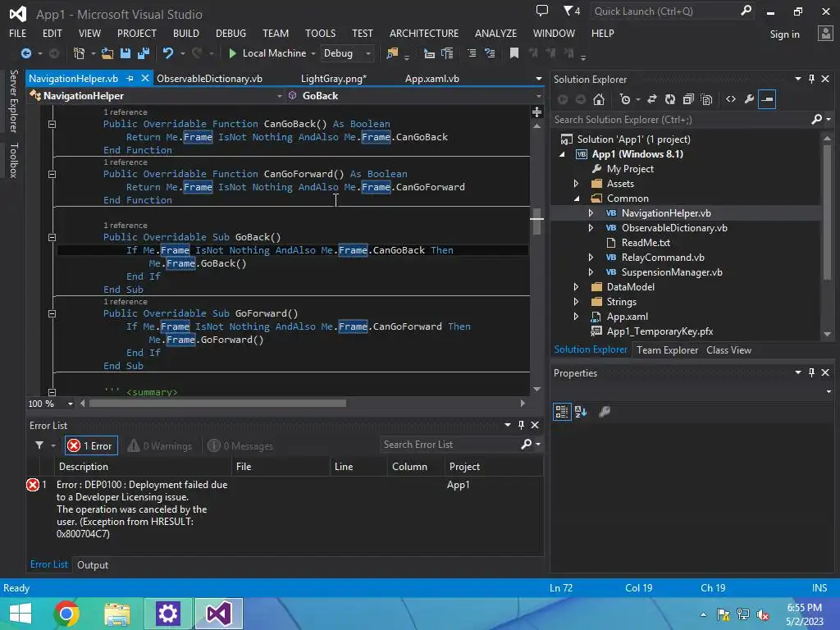840x630 pixels.
Task: Open the Toolbox side panel
Action: (x=14, y=160)
